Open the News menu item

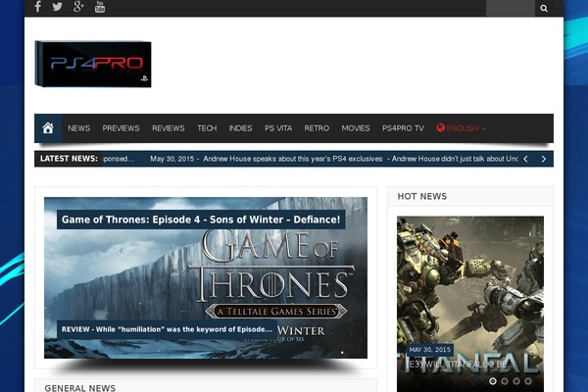78,128
